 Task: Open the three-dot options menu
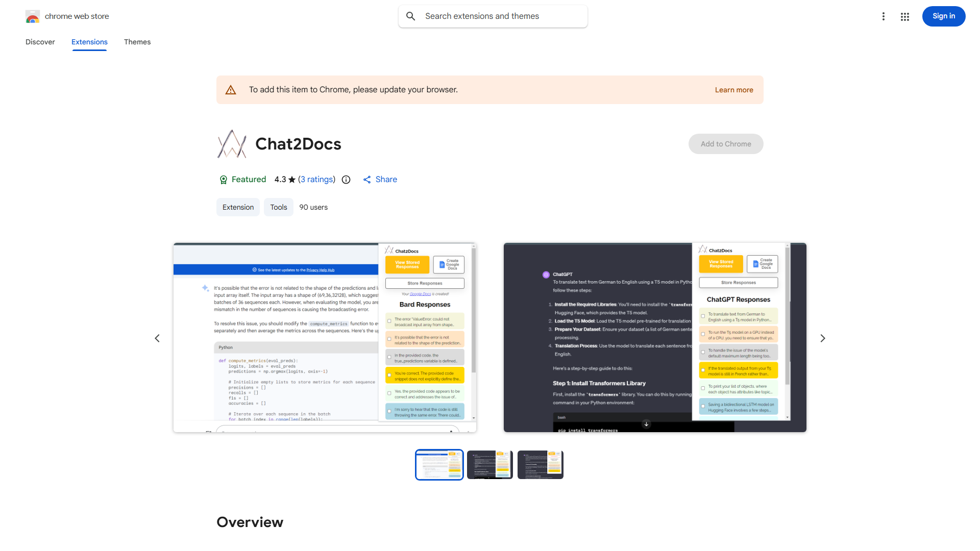[x=884, y=16]
